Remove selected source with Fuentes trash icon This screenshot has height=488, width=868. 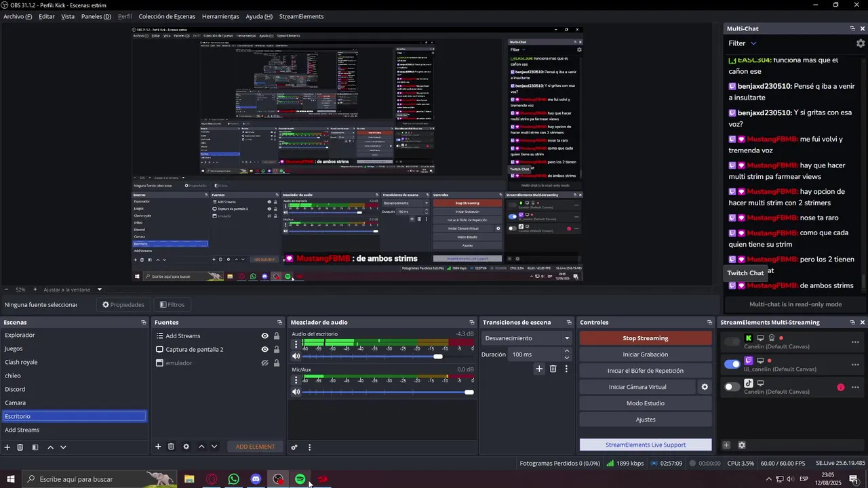point(171,447)
